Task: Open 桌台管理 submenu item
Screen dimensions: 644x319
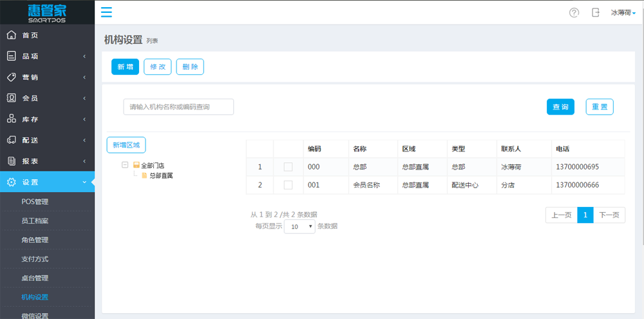Action: [35, 278]
